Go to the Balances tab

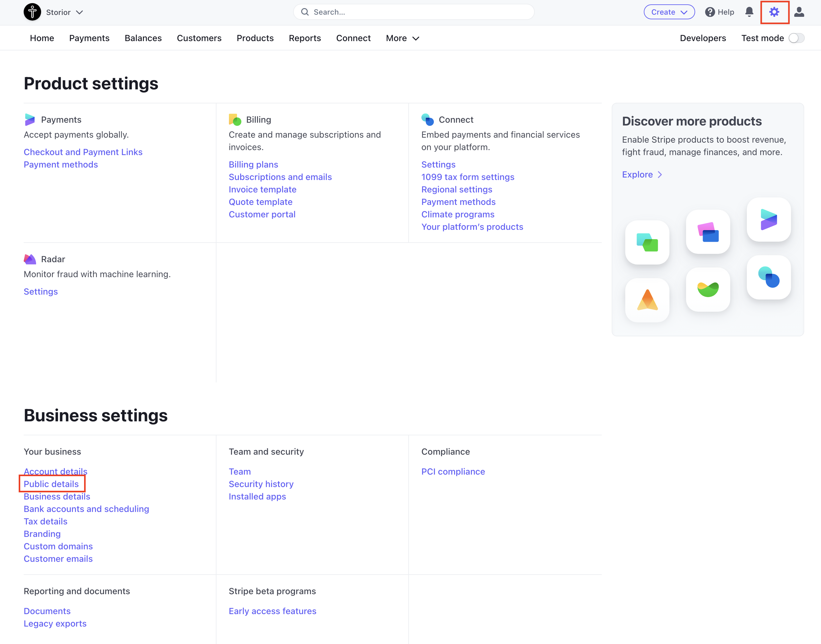coord(143,38)
